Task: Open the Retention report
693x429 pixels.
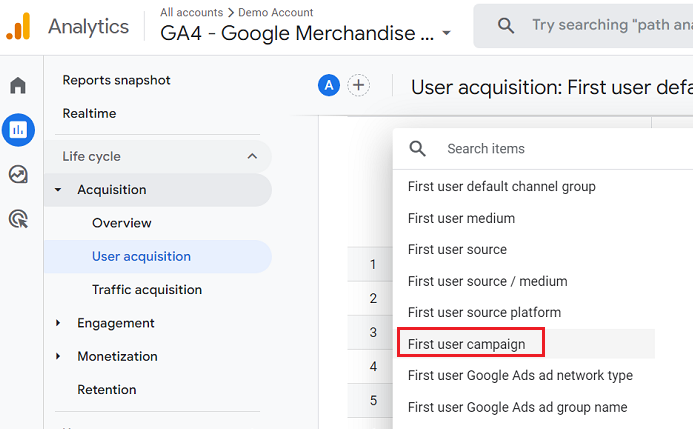Action: 107,390
